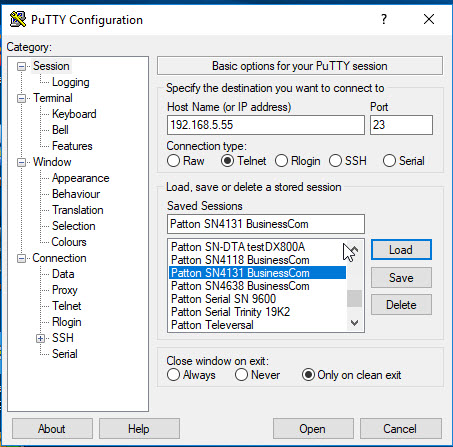Collapse the Session tree node
The height and width of the screenshot is (447, 453).
click(x=21, y=66)
